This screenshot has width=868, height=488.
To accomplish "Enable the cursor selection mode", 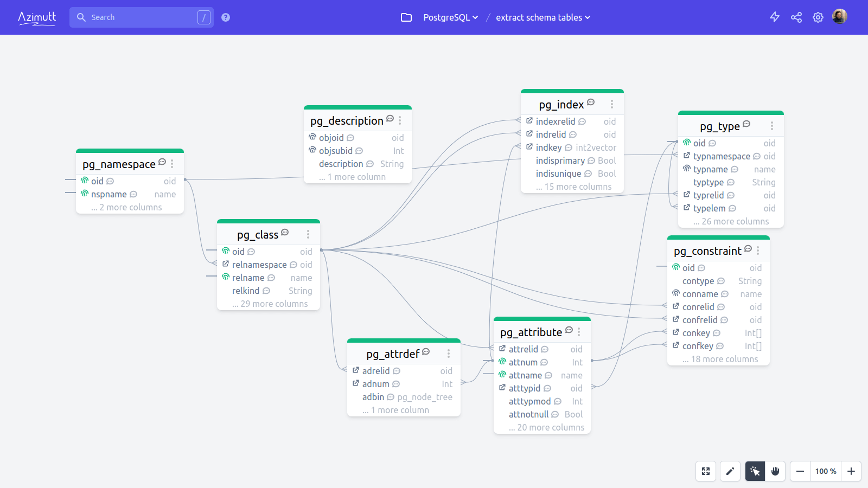I will point(754,471).
